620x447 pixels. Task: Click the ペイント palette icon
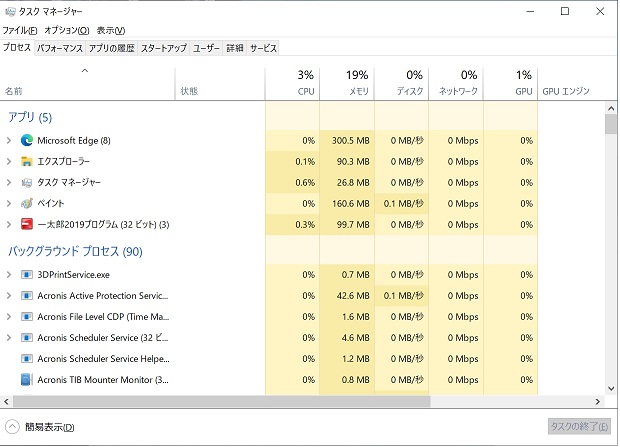26,203
